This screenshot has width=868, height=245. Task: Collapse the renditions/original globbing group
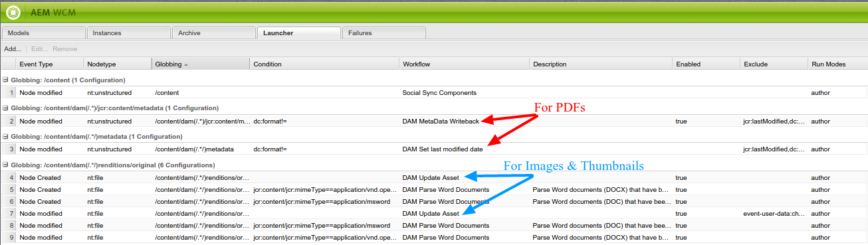tap(6, 165)
